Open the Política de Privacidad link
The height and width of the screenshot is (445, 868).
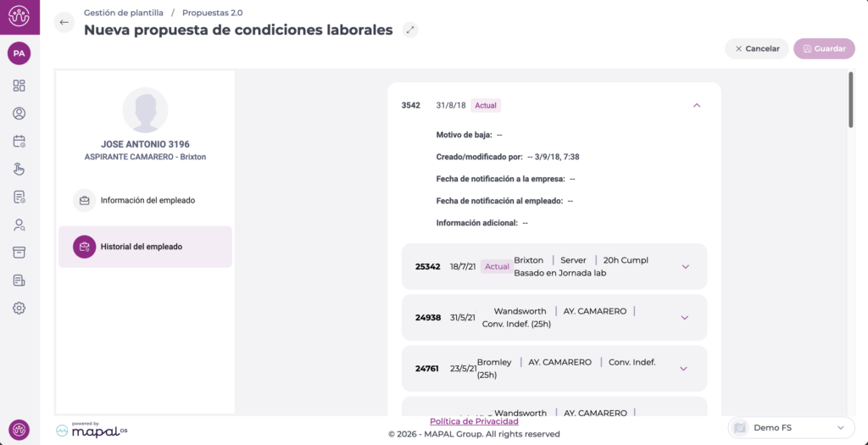click(x=474, y=421)
